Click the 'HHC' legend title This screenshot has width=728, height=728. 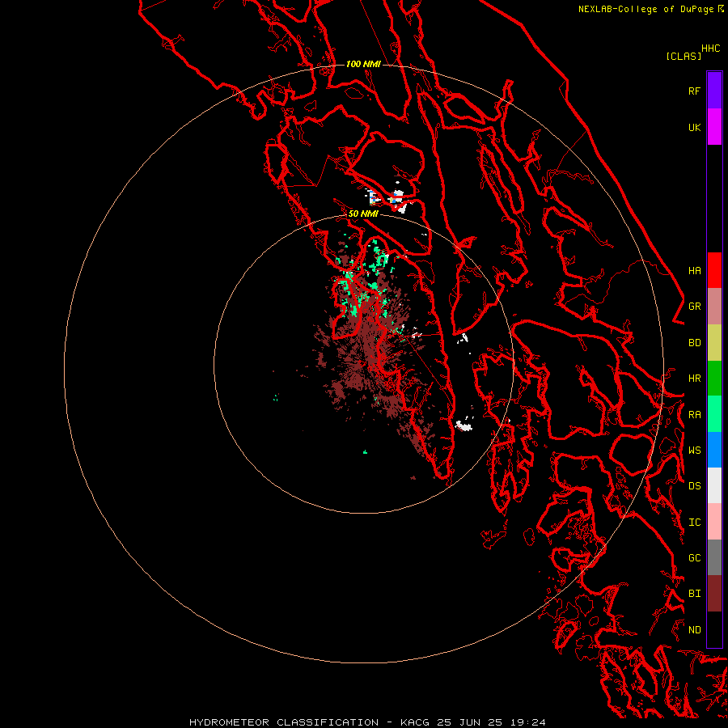pos(711,49)
